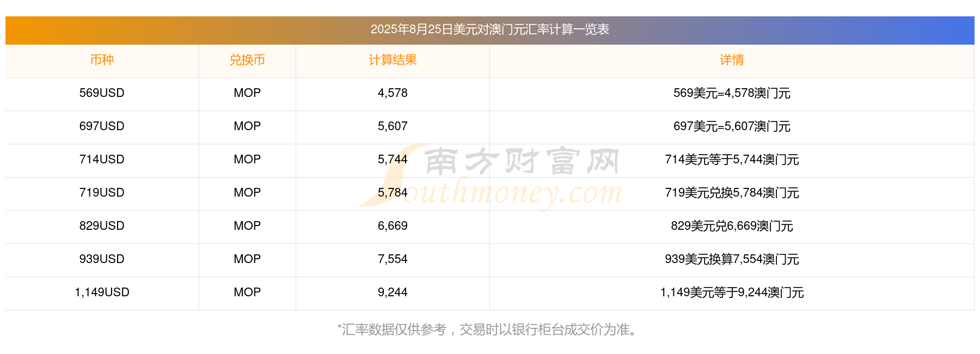Select the '714USD' cell
The height and width of the screenshot is (354, 980).
coord(102,160)
